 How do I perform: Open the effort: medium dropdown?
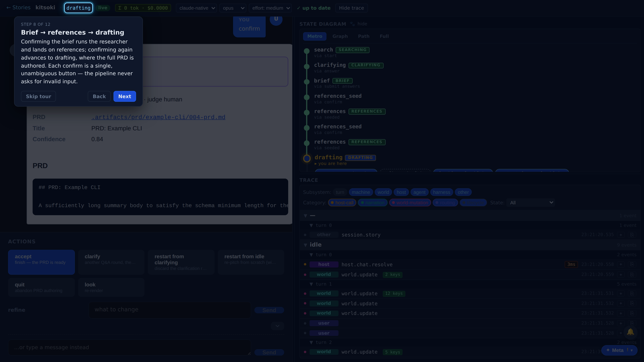click(270, 8)
